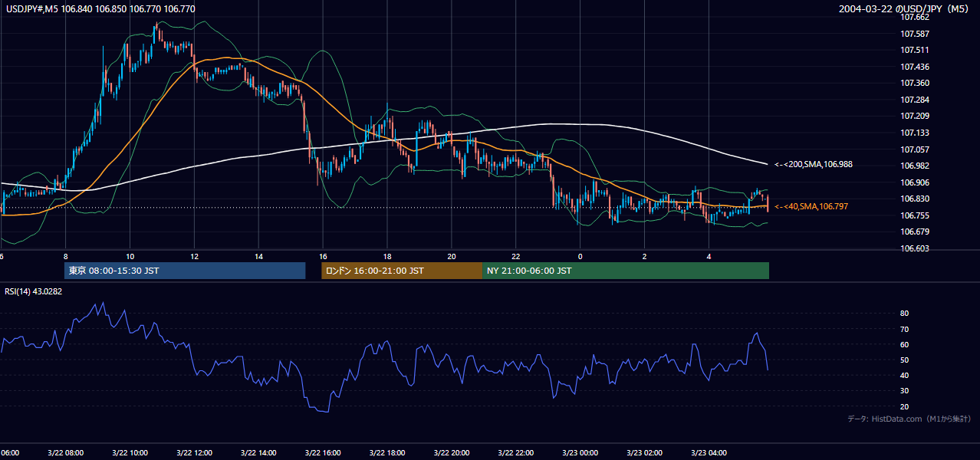Click hour tick 4 under the price chart
Screen dimensions: 980x460
pos(709,256)
